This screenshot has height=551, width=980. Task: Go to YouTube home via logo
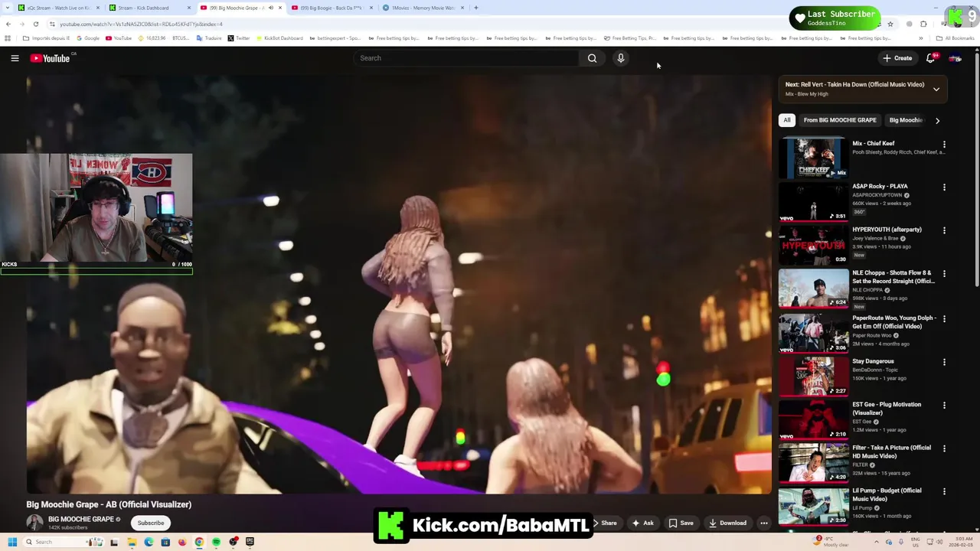[51, 58]
